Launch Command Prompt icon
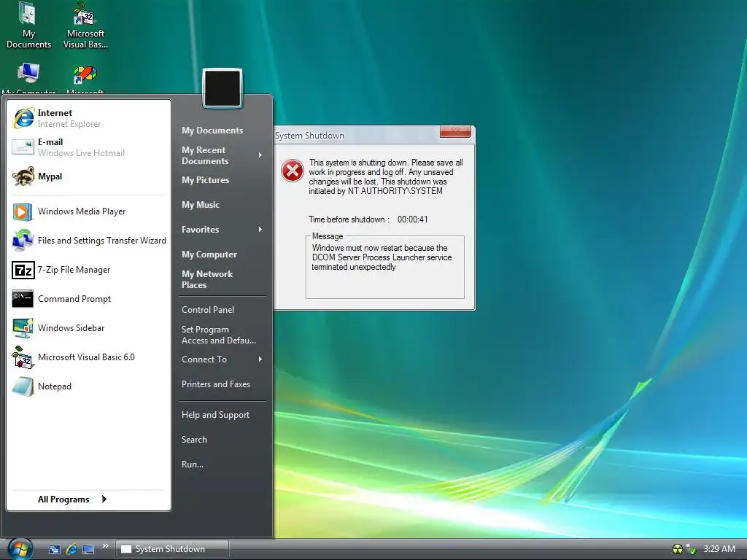 [x=23, y=298]
